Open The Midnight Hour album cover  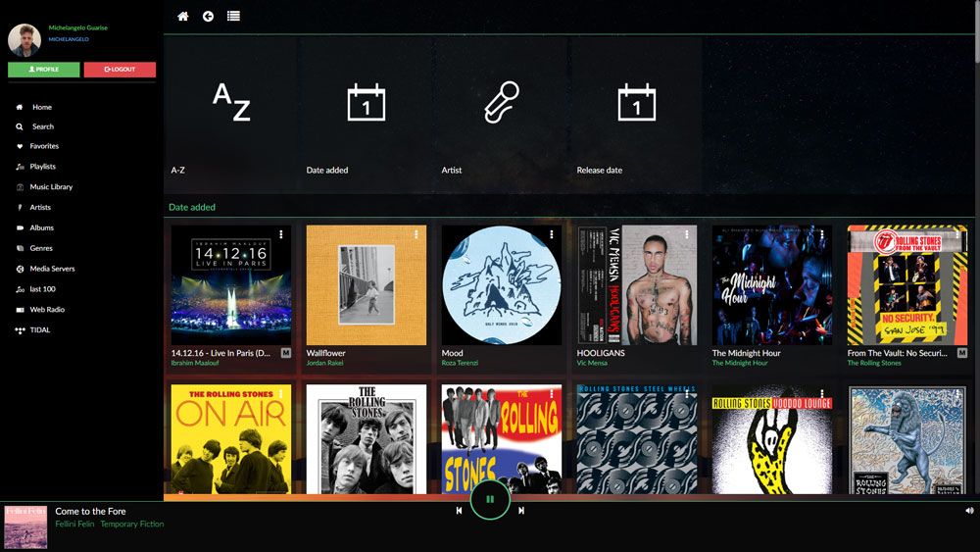click(771, 285)
